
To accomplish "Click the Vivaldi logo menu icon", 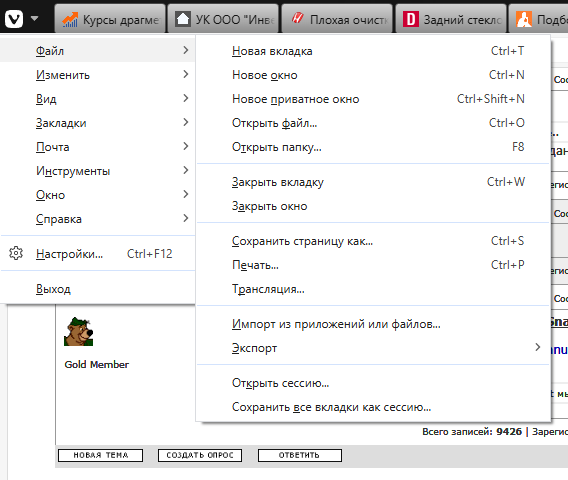I will click(x=14, y=18).
